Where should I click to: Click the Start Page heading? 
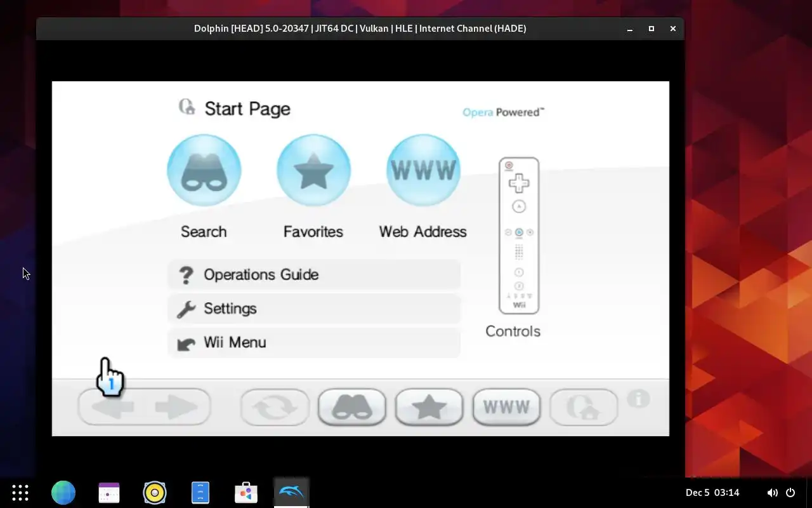247,109
